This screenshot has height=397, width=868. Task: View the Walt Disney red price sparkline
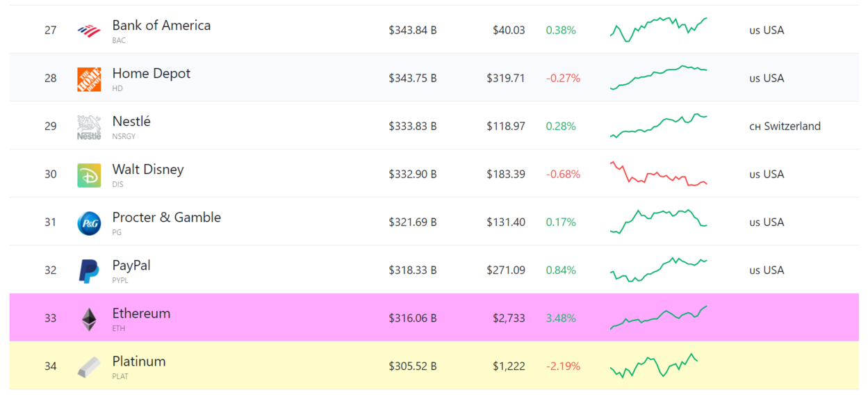(x=659, y=174)
